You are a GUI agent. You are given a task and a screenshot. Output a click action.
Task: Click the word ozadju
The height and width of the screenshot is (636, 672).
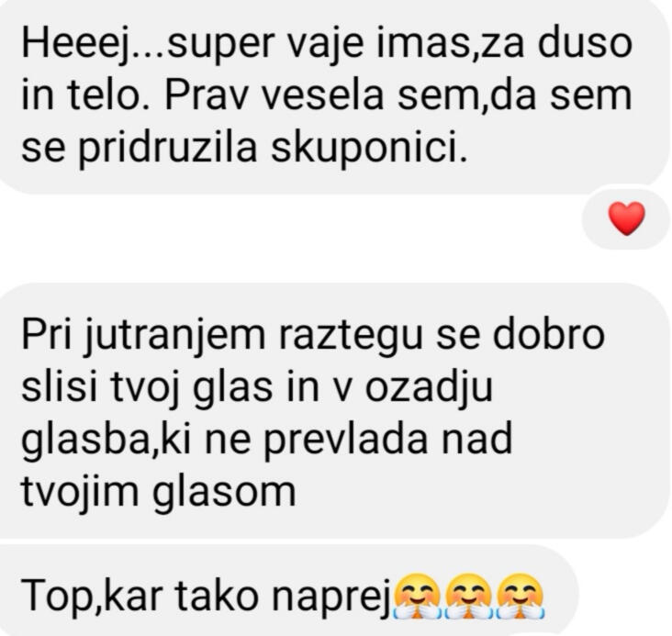tap(429, 389)
